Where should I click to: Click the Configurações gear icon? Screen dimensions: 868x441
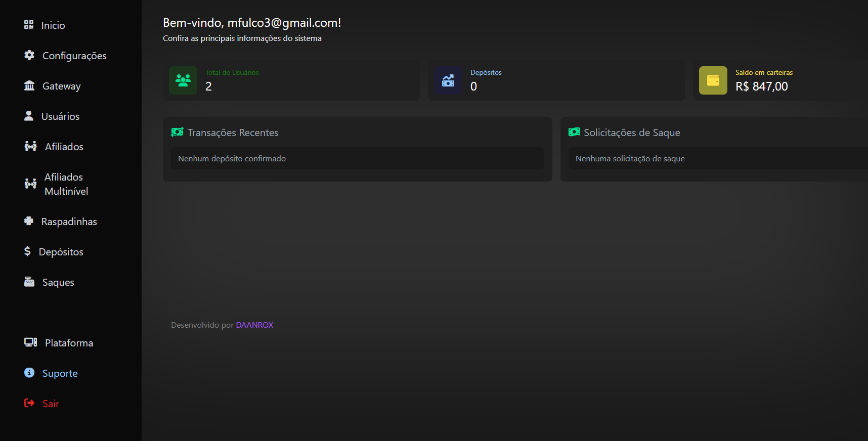point(29,55)
